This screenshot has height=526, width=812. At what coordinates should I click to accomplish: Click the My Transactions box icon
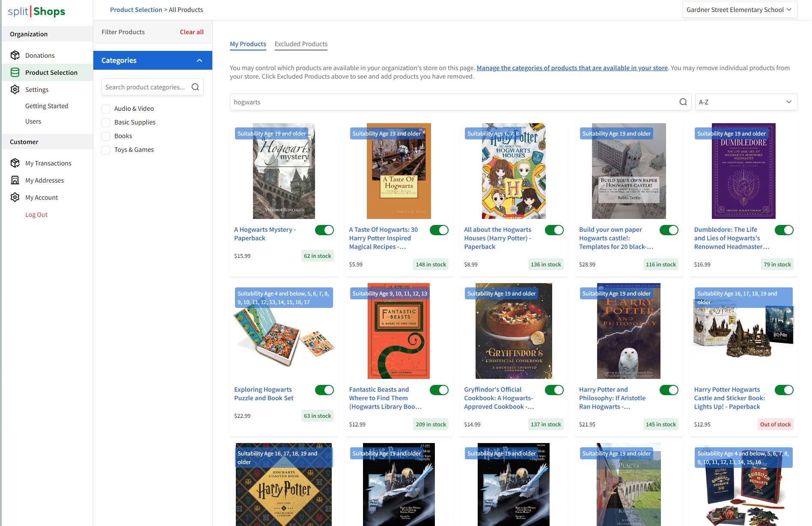(x=15, y=163)
